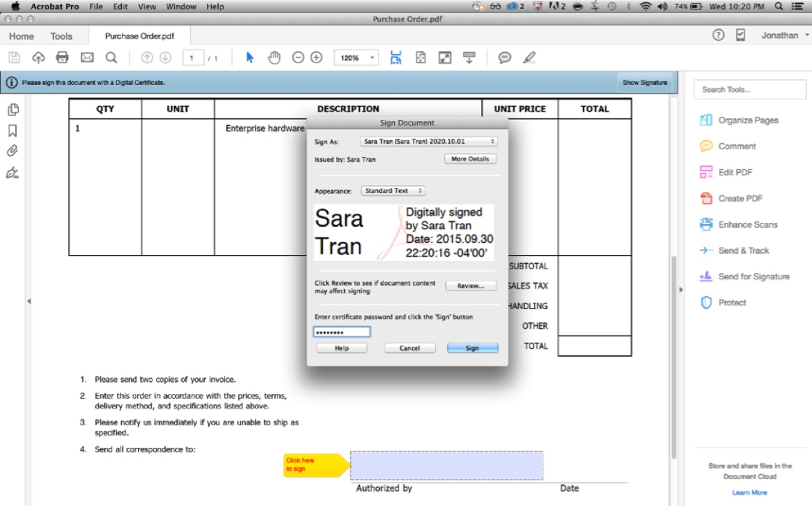Open the Help menu
This screenshot has height=506, width=812.
point(215,7)
